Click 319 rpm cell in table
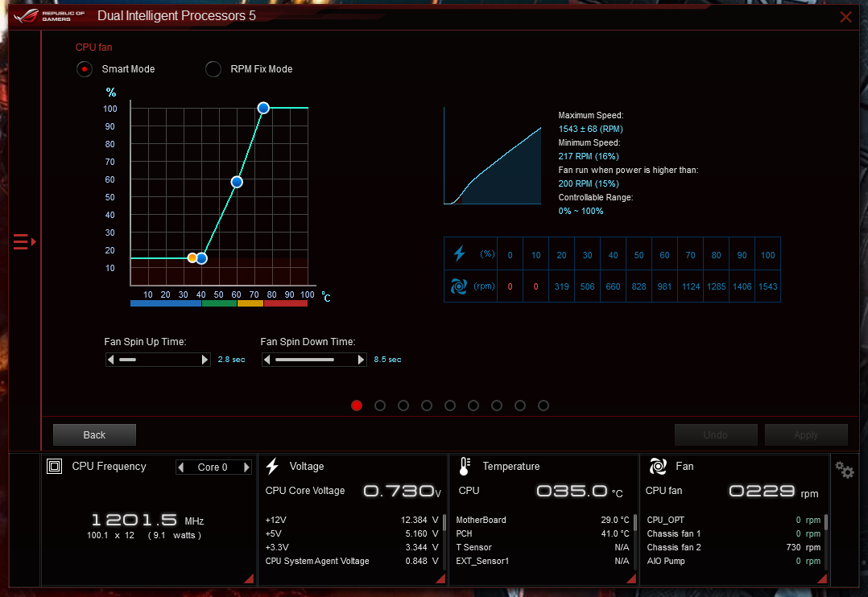868x597 pixels. (561, 286)
